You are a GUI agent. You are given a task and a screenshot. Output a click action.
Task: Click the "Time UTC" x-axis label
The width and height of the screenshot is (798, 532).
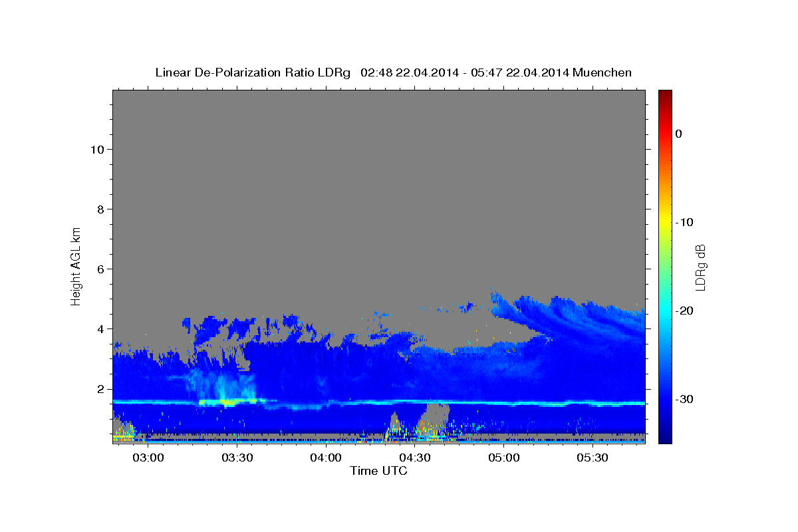pyautogui.click(x=378, y=471)
